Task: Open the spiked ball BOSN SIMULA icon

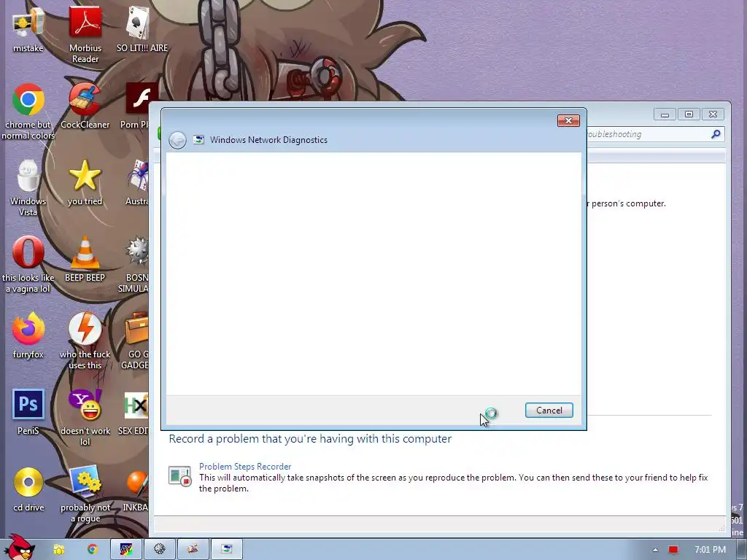Action: pos(136,265)
